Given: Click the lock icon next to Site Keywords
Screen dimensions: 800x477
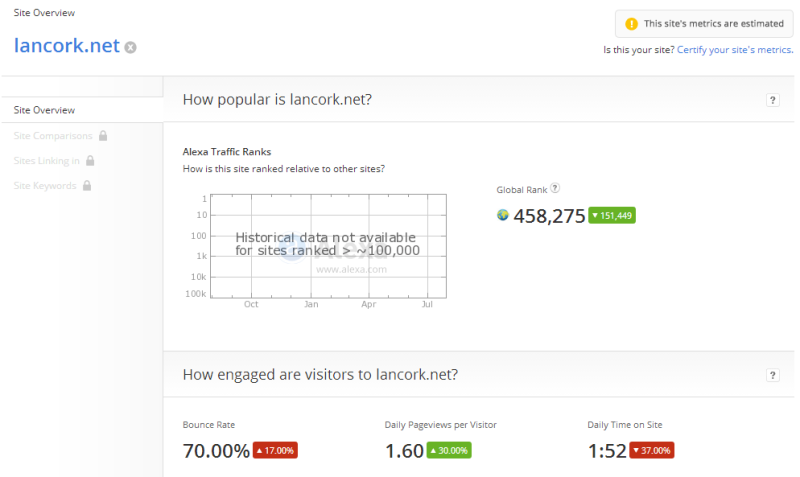Looking at the screenshot, I should click(87, 186).
